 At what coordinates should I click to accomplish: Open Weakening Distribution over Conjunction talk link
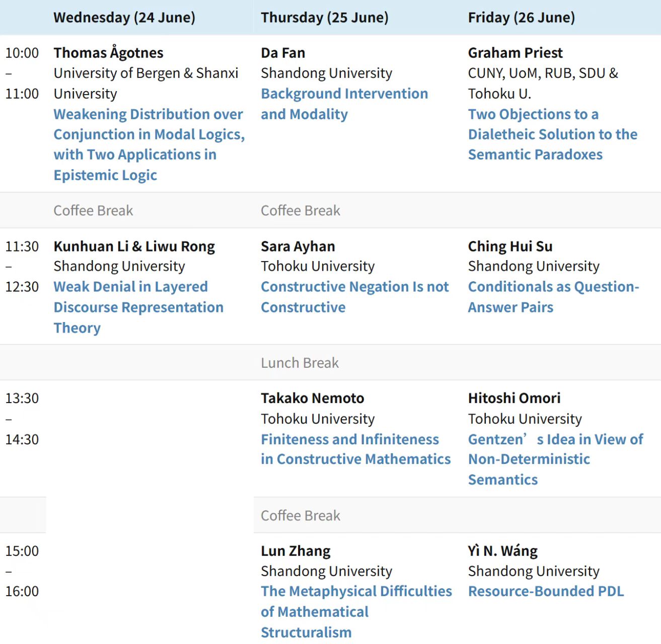[x=149, y=144]
